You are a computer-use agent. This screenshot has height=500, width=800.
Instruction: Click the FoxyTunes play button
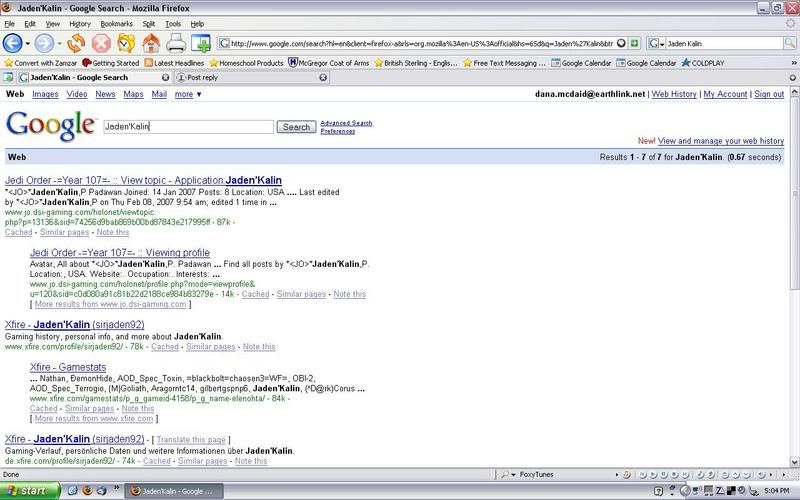coord(654,475)
